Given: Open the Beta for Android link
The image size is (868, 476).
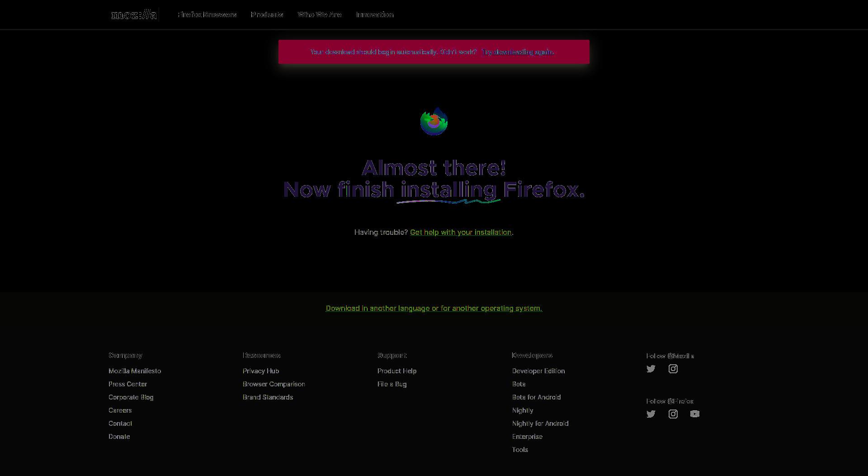Looking at the screenshot, I should 537,397.
